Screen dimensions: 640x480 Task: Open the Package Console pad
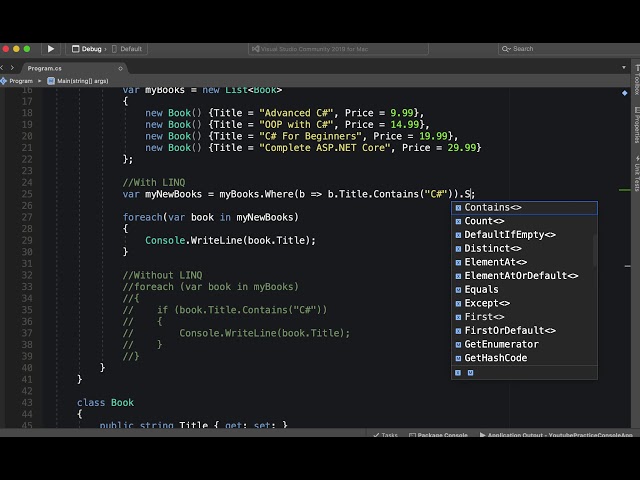click(438, 435)
